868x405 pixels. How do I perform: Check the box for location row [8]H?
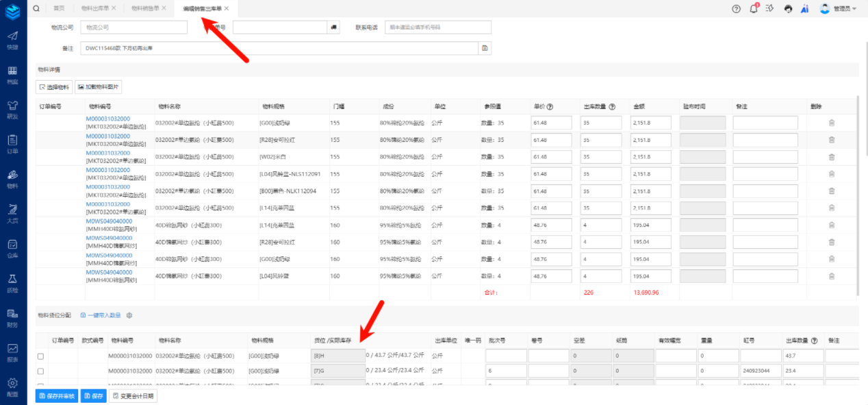40,356
